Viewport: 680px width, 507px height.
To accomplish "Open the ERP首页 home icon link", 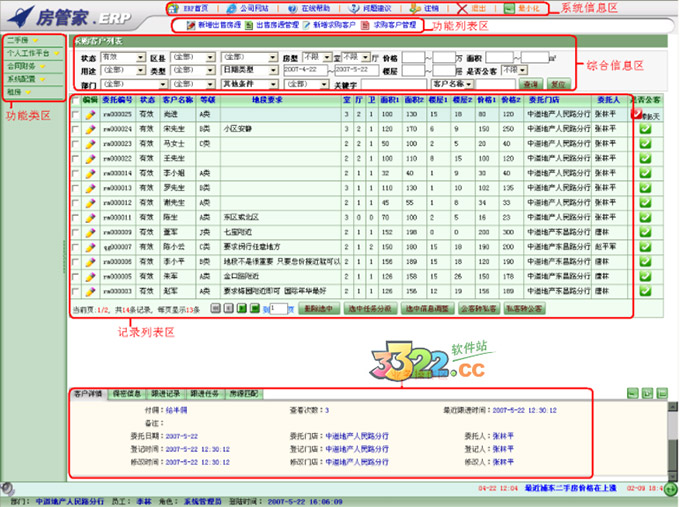I will click(189, 8).
